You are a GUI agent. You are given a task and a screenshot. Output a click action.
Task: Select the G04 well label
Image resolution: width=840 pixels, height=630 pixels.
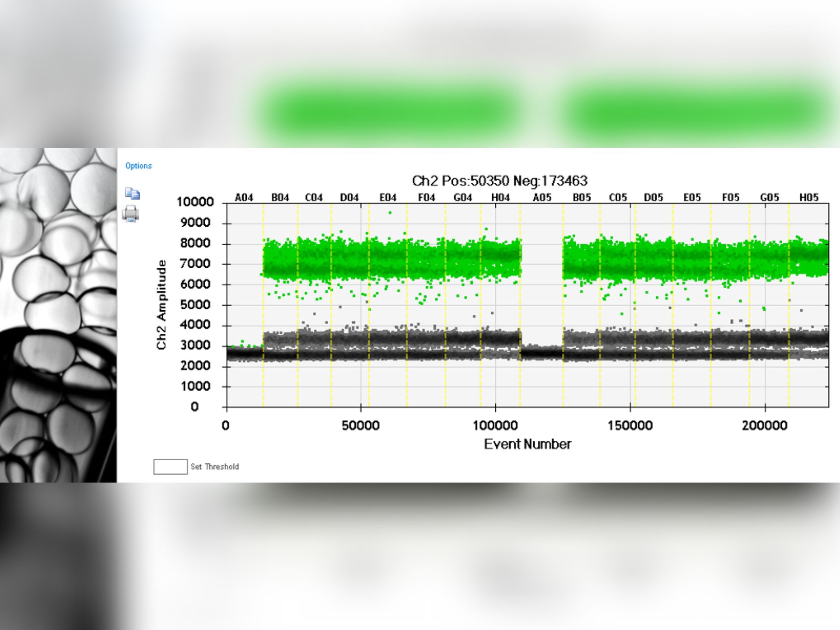click(x=462, y=198)
